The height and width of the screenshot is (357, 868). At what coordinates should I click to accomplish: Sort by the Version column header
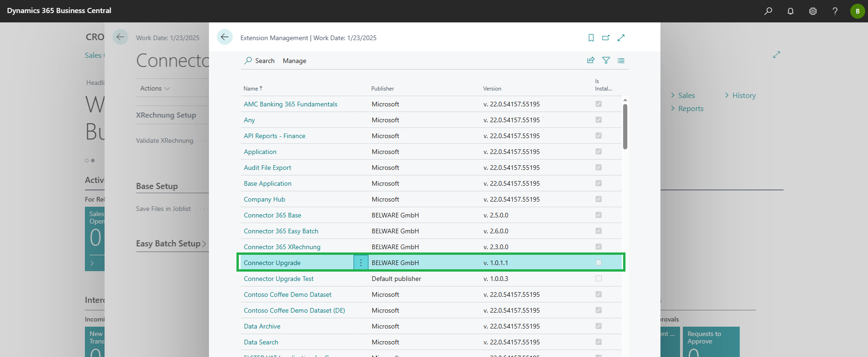coord(492,89)
